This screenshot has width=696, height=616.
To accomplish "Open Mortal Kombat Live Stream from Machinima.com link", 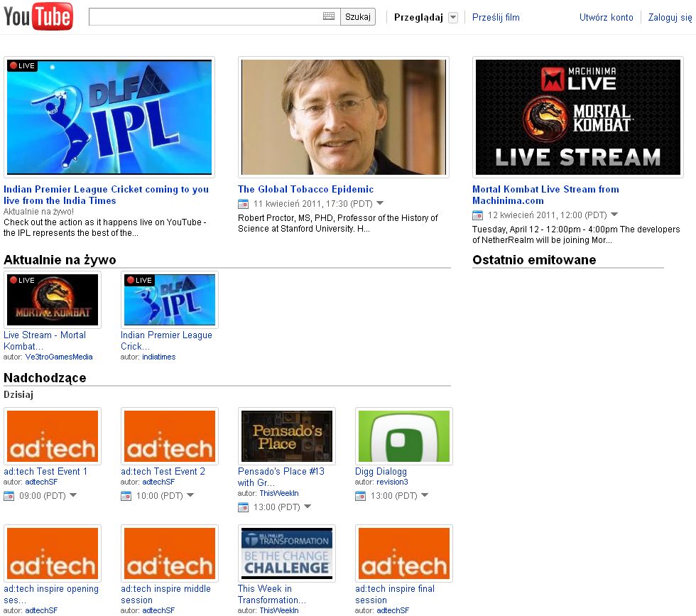I will click(545, 195).
